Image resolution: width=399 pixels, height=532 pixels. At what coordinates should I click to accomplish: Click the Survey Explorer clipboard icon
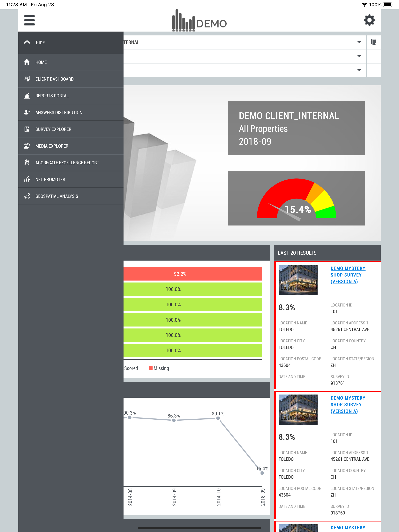pyautogui.click(x=27, y=129)
